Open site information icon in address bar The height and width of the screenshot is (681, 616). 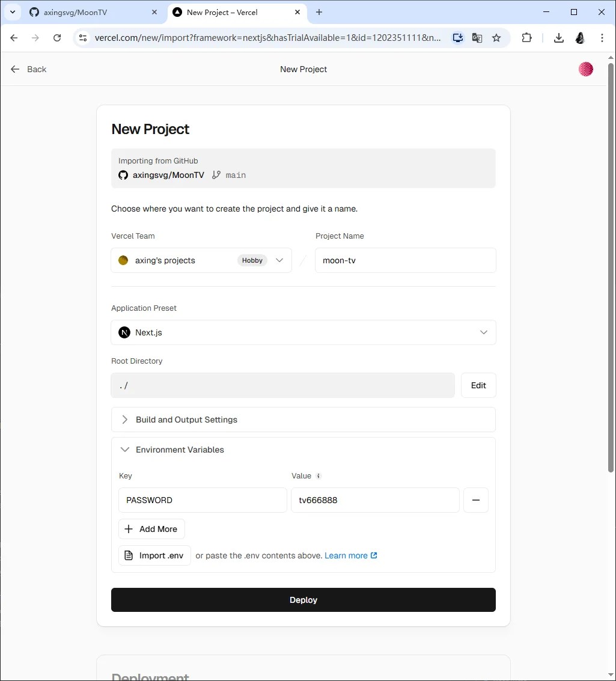tap(83, 38)
